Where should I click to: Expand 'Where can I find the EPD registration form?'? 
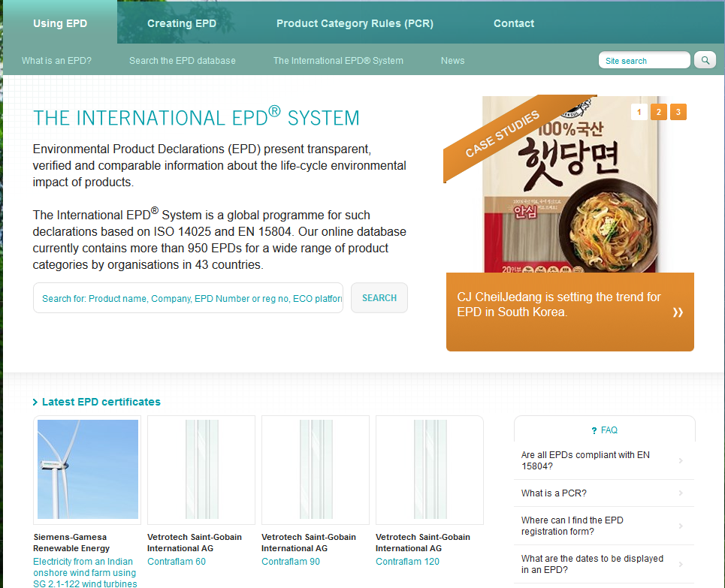coord(604,526)
